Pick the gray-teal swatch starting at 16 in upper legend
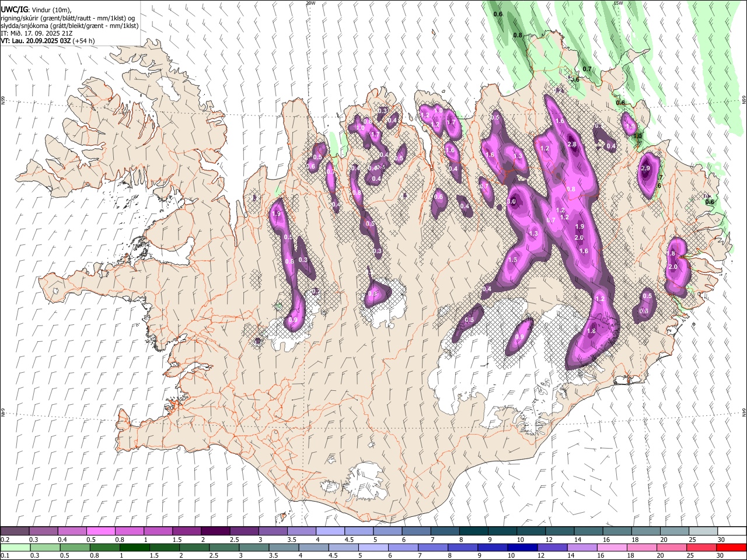 click(617, 531)
